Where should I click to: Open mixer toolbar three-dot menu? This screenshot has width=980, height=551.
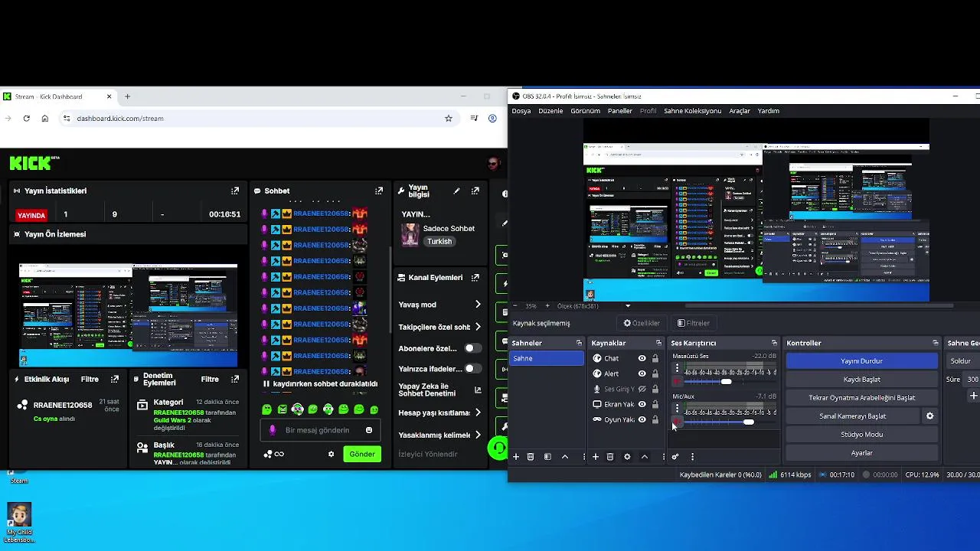(x=692, y=457)
